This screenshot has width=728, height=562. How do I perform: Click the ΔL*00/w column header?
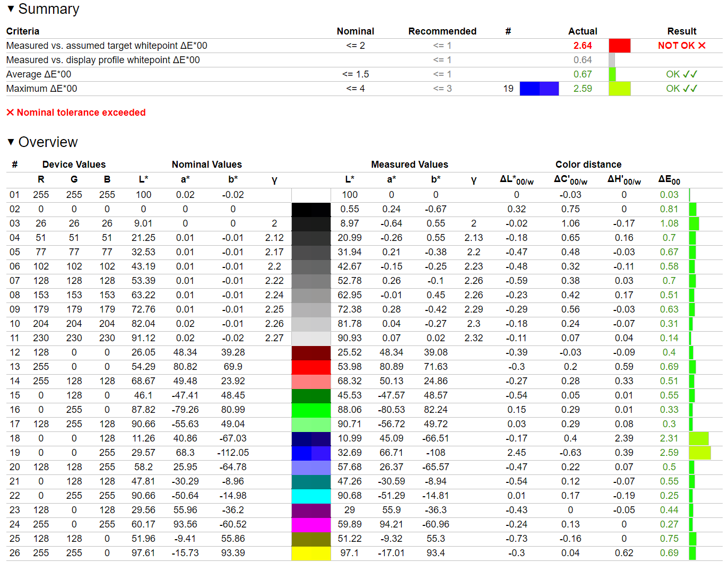(516, 180)
